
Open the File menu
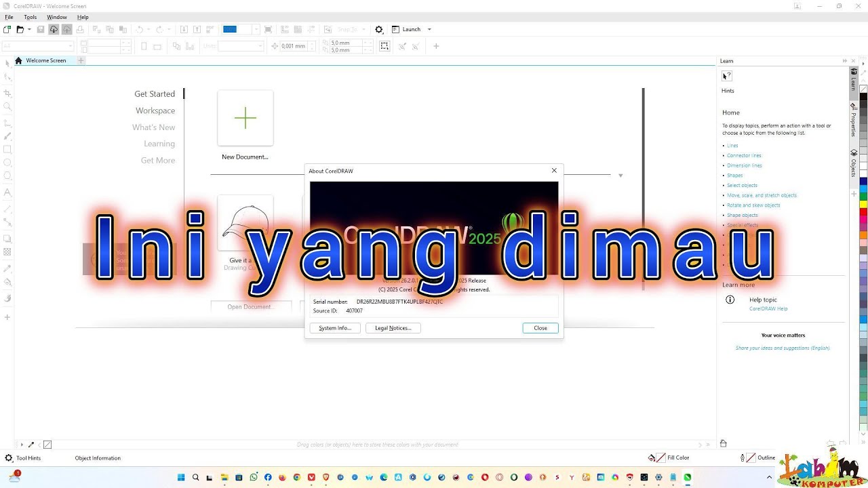click(9, 17)
